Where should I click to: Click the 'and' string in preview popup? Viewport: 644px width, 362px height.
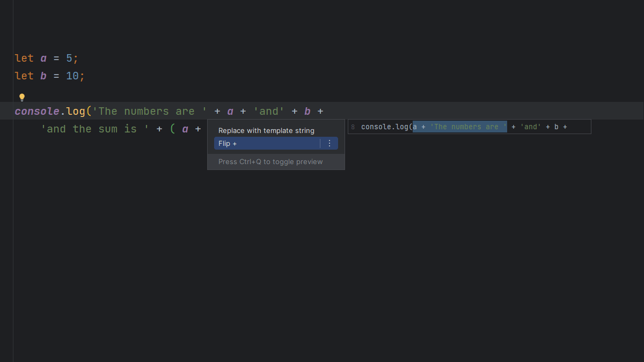click(x=530, y=127)
